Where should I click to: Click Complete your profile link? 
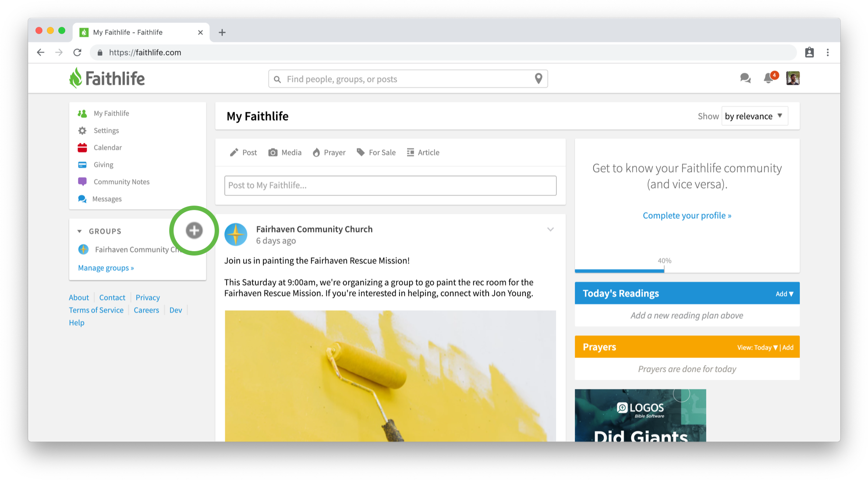click(687, 215)
